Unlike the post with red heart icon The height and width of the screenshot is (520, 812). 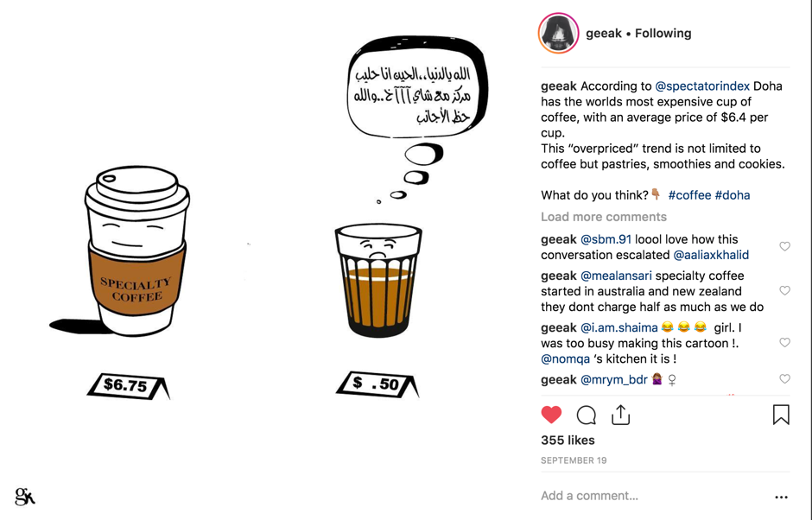[x=551, y=415]
